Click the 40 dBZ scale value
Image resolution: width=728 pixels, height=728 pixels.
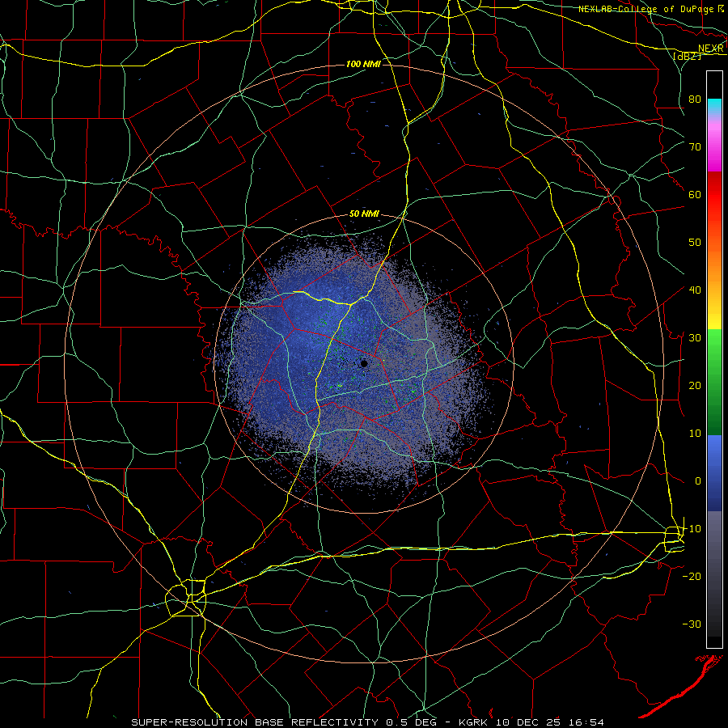695,290
